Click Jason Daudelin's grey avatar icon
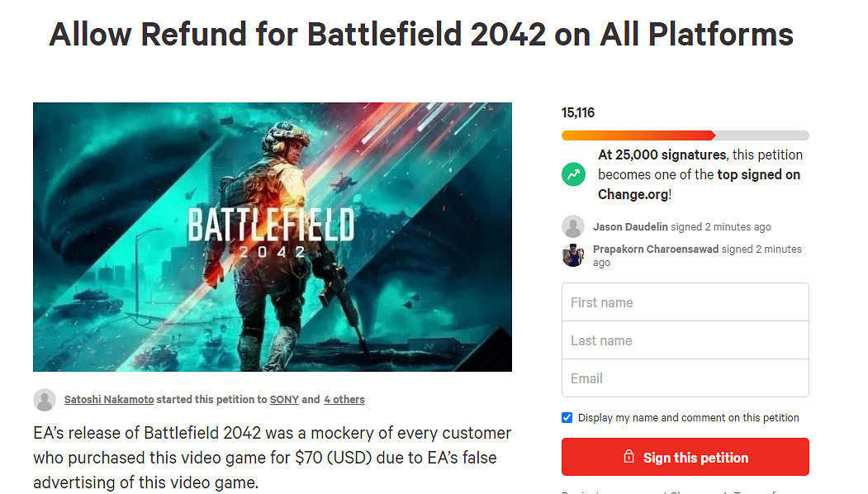This screenshot has height=494, width=868. (x=573, y=226)
